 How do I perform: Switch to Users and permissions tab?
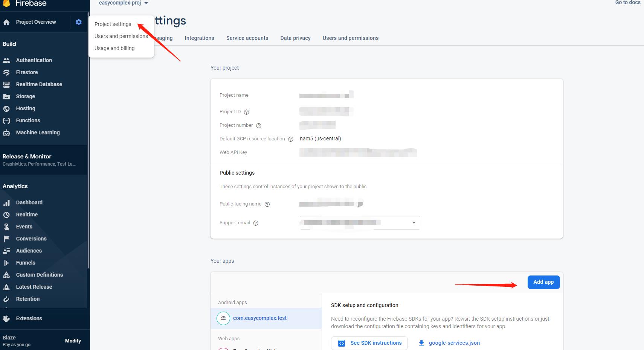click(x=351, y=38)
